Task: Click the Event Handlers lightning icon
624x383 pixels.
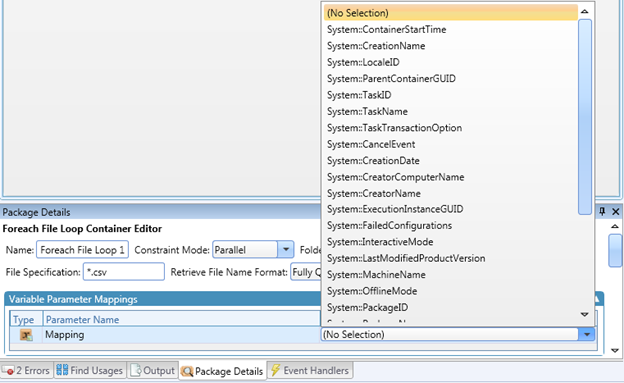Action: 275,370
